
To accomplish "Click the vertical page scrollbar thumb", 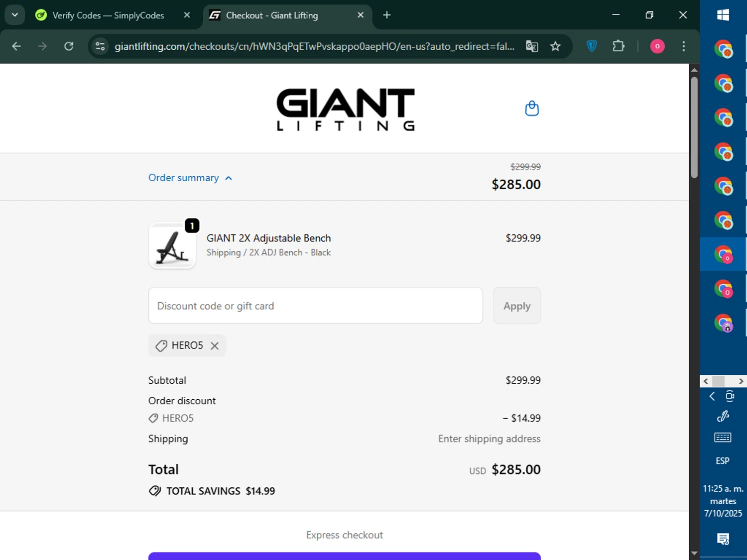I will point(694,127).
